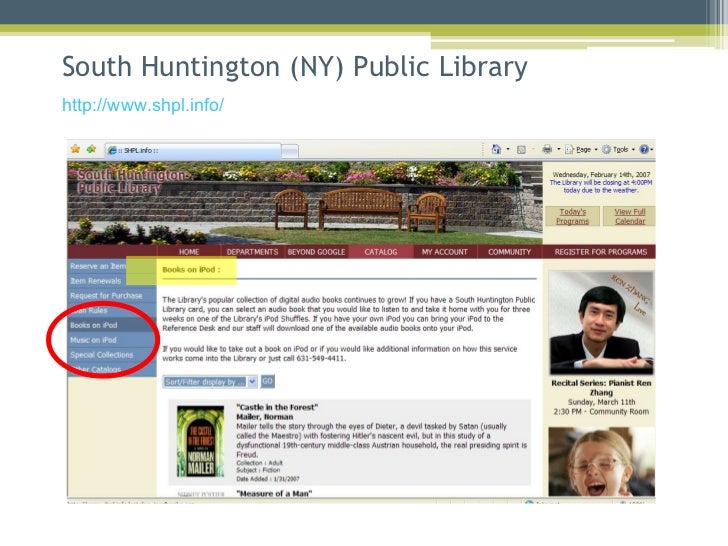728x546 pixels.
Task: Click the author name Mailer, Norman
Action: click(265, 417)
